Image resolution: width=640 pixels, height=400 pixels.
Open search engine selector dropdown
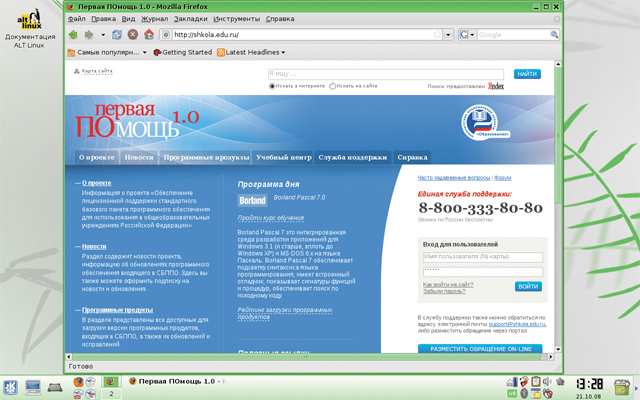coord(472,35)
